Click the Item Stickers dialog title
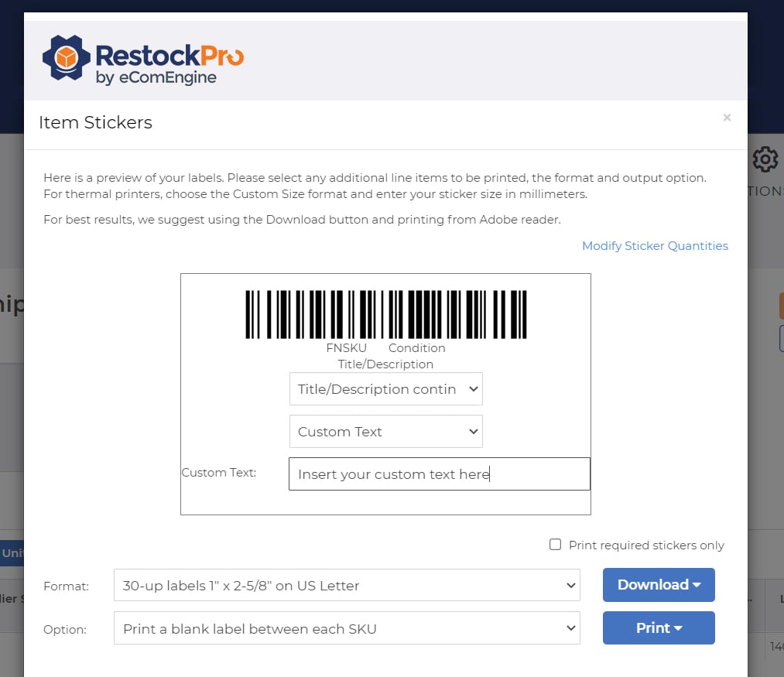Screen dimensions: 784x677 (95, 122)
